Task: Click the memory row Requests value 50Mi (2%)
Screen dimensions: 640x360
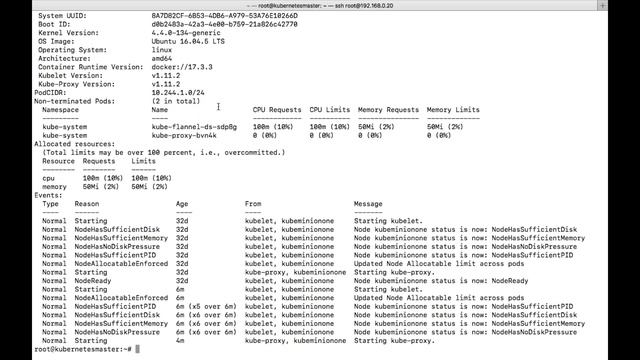Action: (x=101, y=187)
